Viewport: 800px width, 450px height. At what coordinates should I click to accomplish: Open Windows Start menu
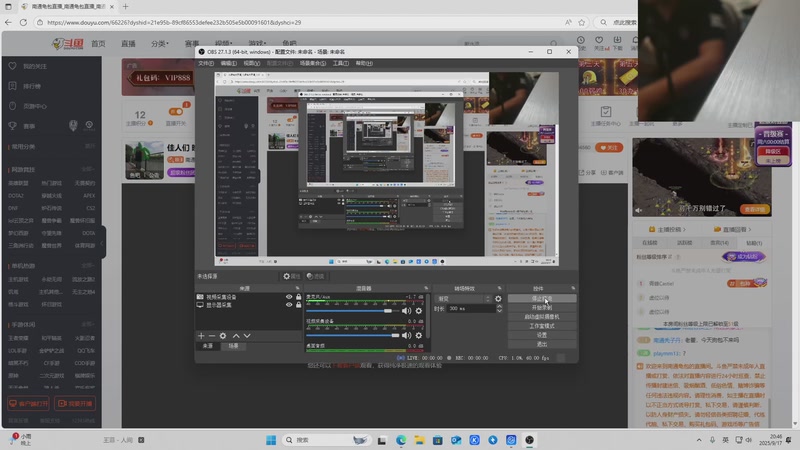tap(271, 440)
